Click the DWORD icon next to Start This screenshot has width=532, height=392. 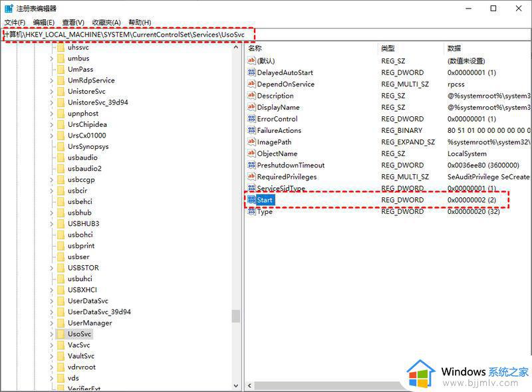tap(251, 200)
